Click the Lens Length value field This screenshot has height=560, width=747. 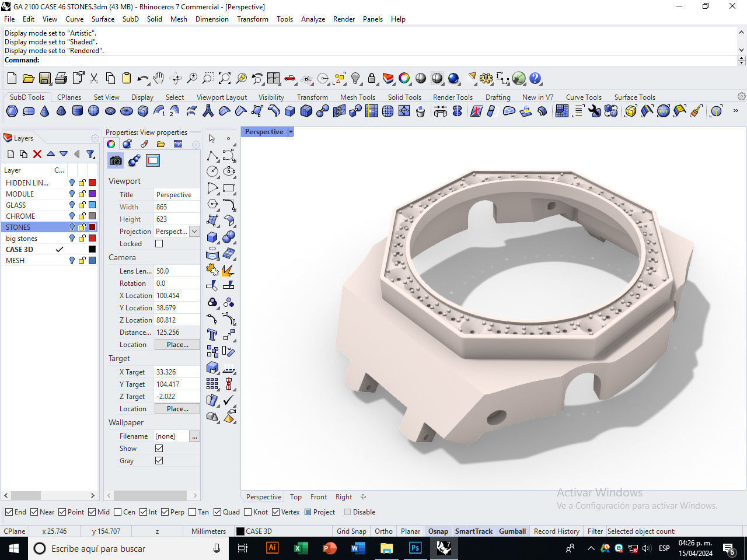[177, 271]
